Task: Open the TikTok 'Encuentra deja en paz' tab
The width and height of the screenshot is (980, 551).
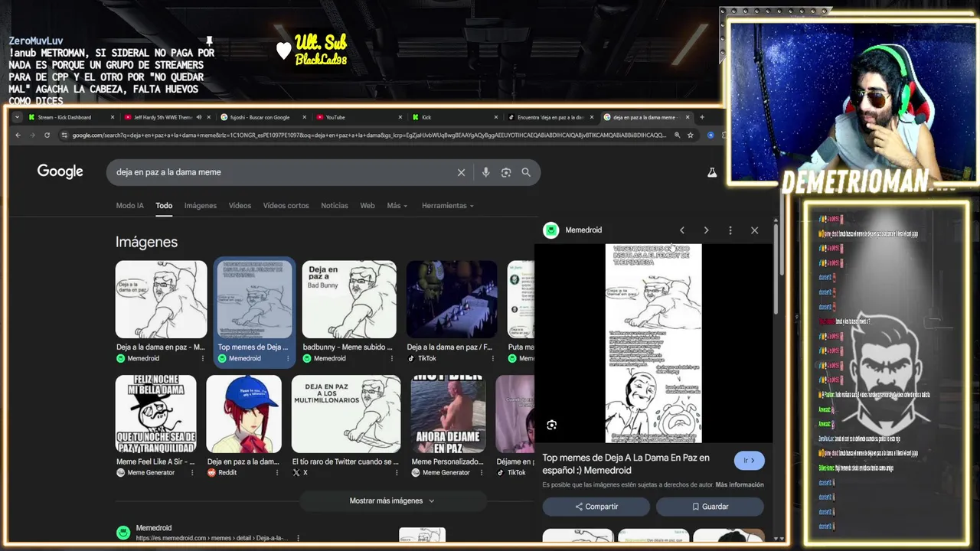Action: pyautogui.click(x=550, y=117)
